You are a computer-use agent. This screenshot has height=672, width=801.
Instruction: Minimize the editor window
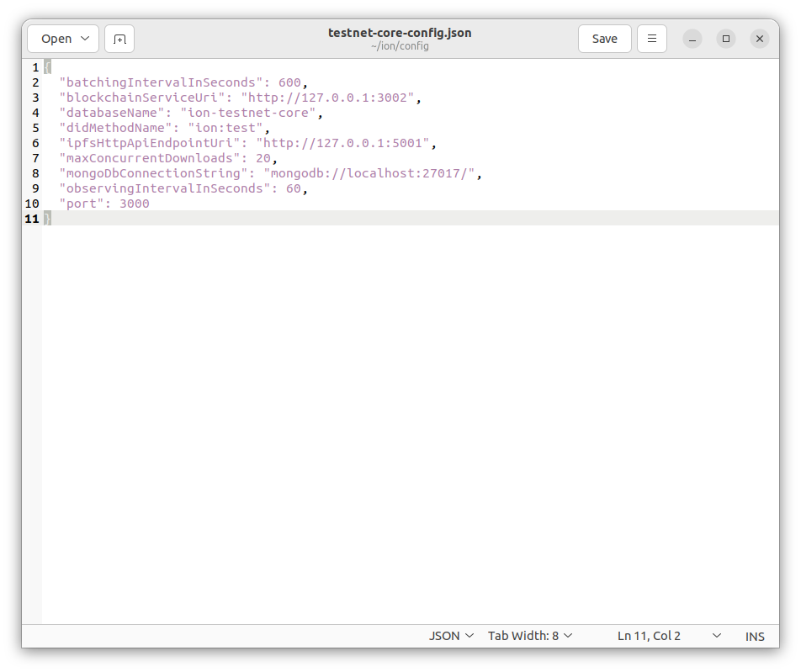click(x=692, y=39)
